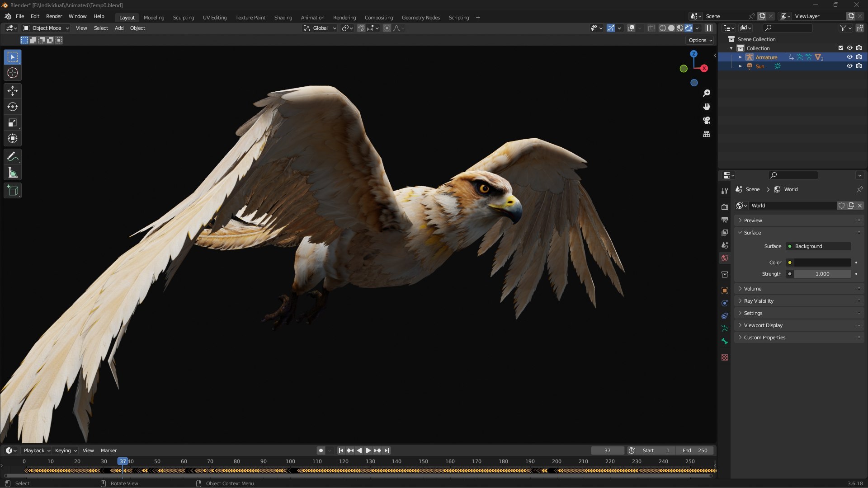868x488 pixels.
Task: Open the viewport Add menu
Action: click(x=119, y=28)
